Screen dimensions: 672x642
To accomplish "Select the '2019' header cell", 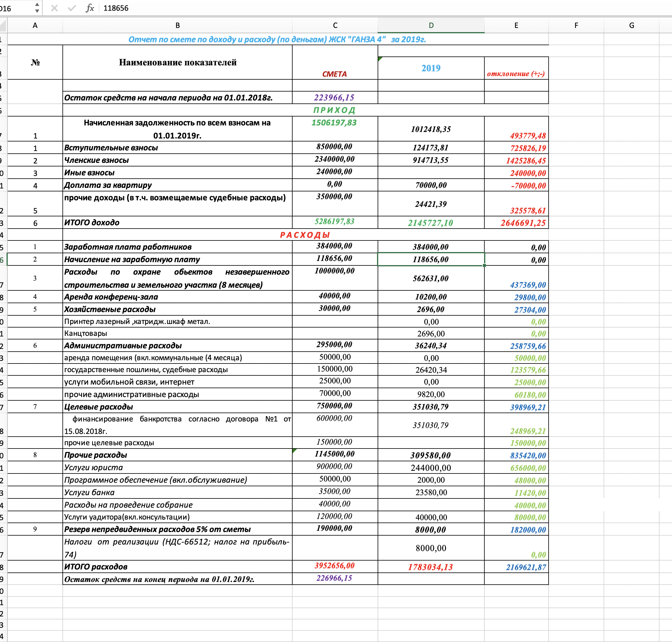I will [x=431, y=68].
